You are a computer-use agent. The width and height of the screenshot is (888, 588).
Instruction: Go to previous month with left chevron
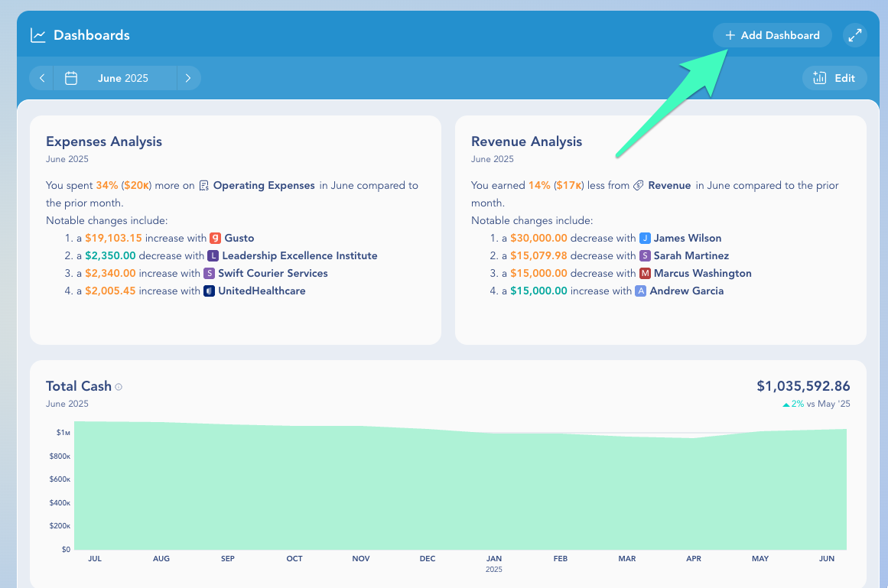pyautogui.click(x=42, y=78)
